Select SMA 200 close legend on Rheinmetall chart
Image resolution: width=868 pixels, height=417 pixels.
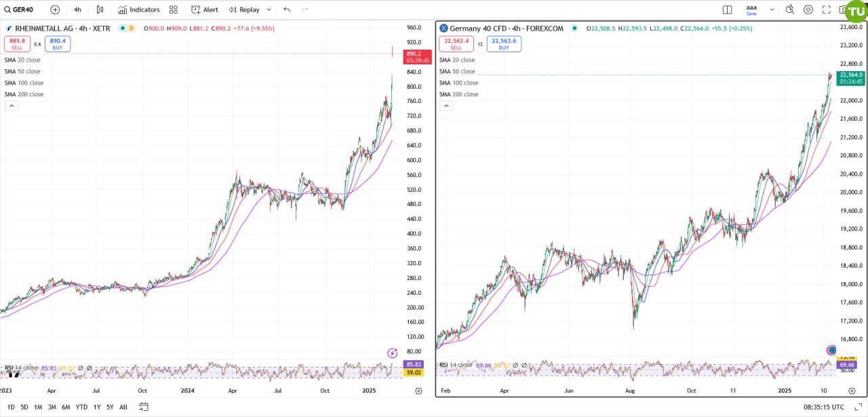[24, 94]
